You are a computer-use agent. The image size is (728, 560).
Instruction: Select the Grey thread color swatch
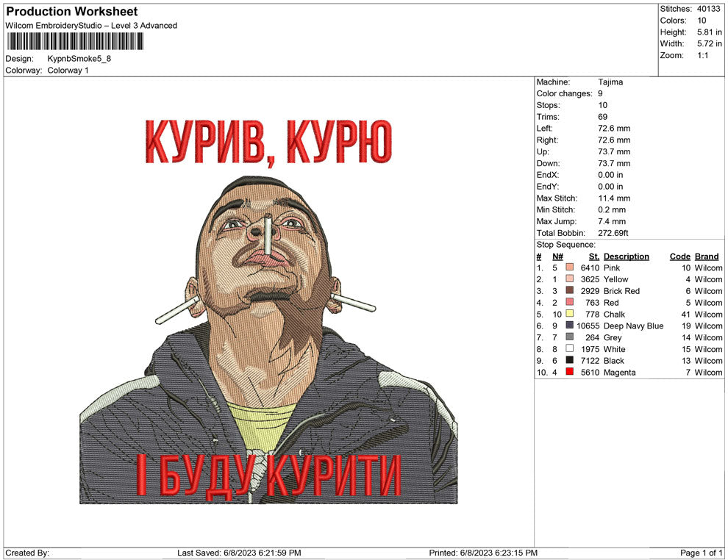pyautogui.click(x=570, y=337)
